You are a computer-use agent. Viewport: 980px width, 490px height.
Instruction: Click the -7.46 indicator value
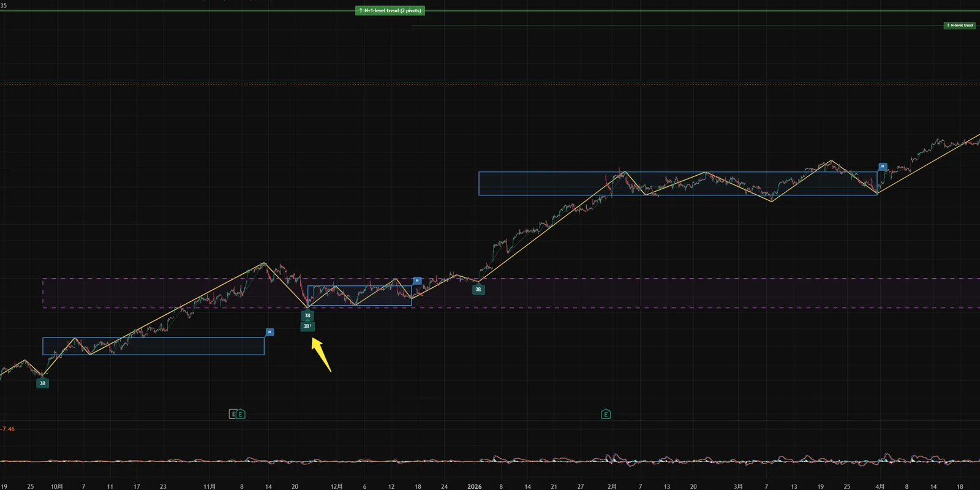pos(7,429)
